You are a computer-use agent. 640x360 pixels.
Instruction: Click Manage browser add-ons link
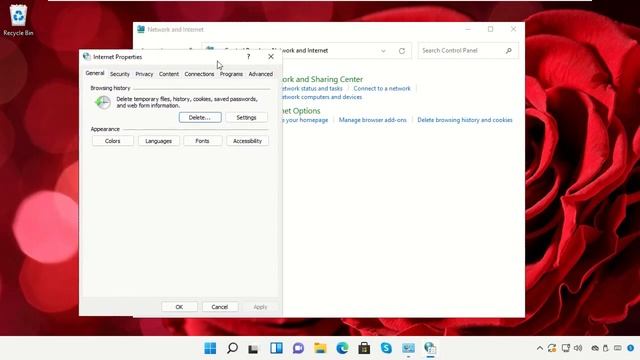373,120
